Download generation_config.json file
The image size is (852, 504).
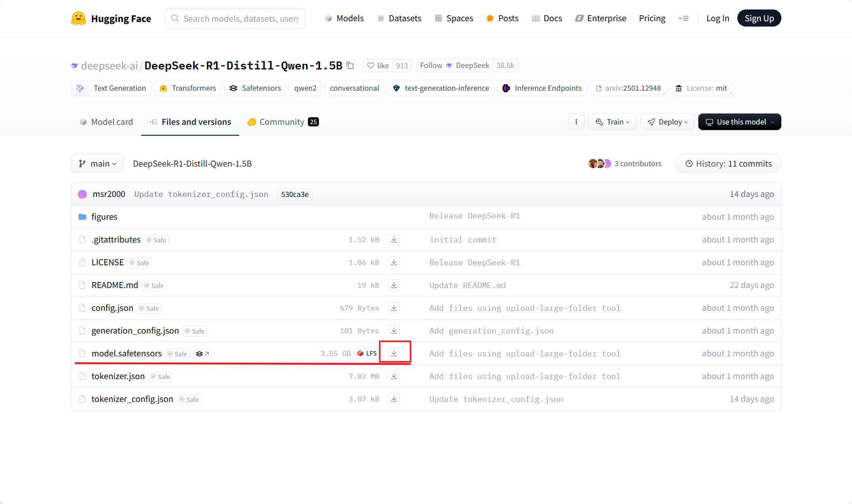[394, 331]
